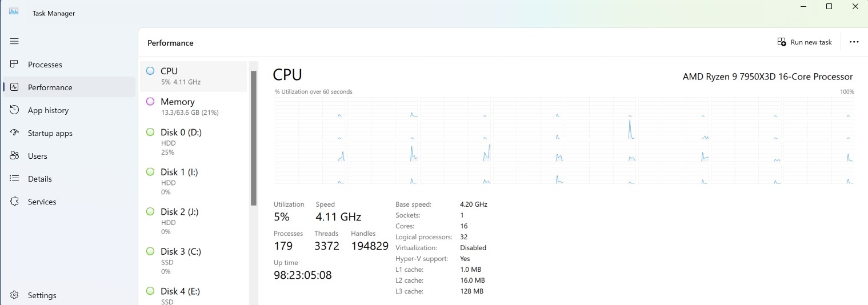Click the handles count 194829
Image resolution: width=868 pixels, height=305 pixels.
coord(370,246)
